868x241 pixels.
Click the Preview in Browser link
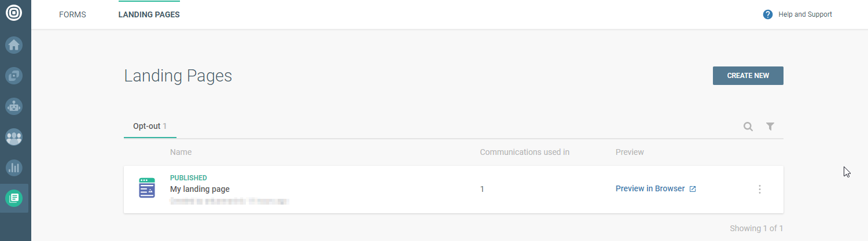tap(650, 189)
